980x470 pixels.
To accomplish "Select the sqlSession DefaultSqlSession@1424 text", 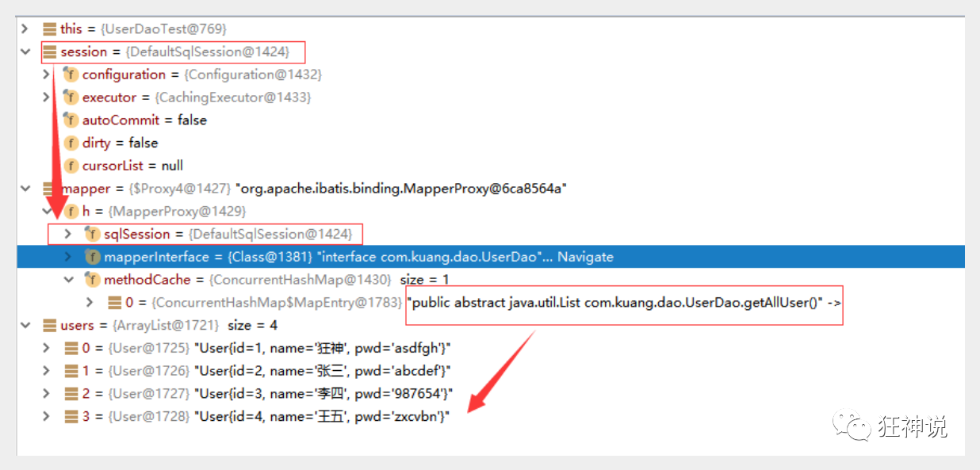I will [x=228, y=234].
